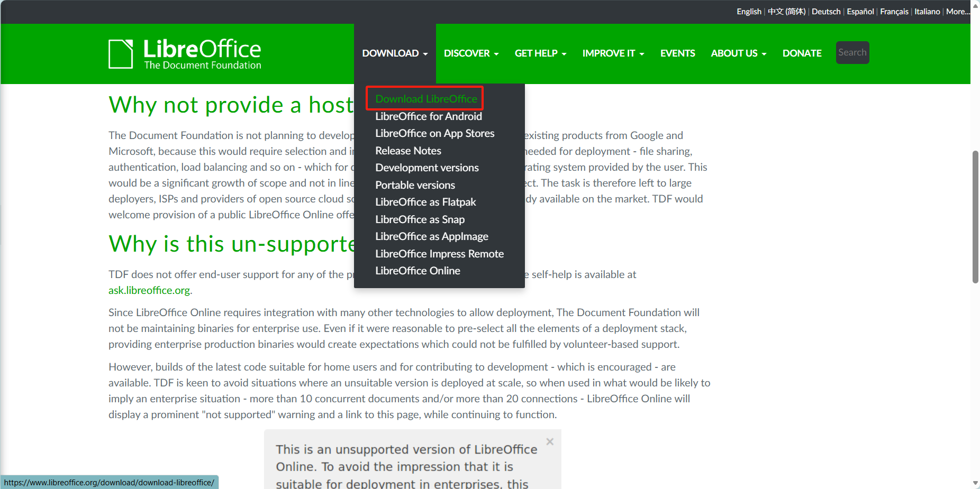
Task: View the Release Notes entry
Action: (408, 151)
